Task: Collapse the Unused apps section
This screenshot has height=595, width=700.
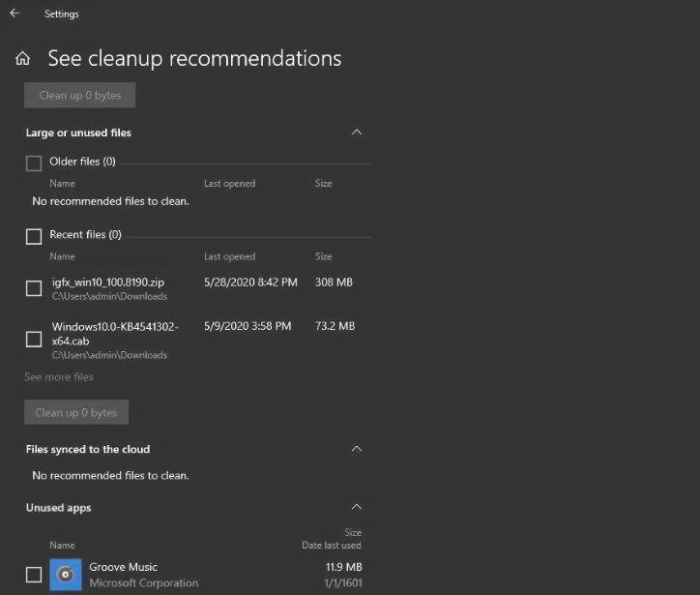Action: pos(357,507)
